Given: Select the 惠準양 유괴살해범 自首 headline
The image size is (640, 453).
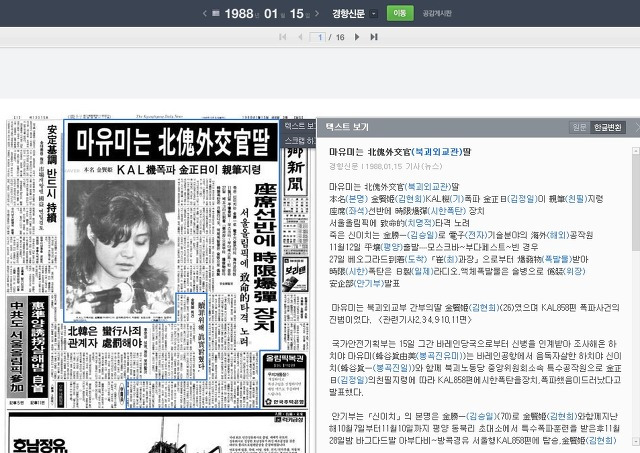Looking at the screenshot, I should 38,346.
